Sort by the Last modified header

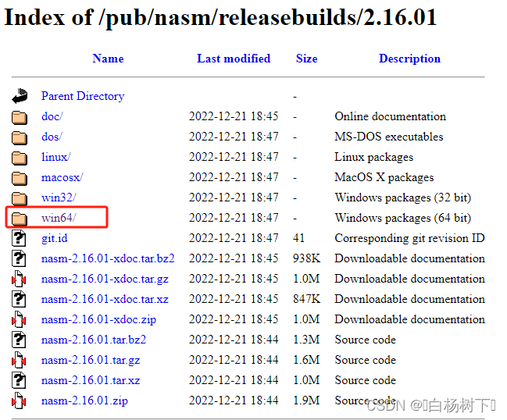coord(234,59)
